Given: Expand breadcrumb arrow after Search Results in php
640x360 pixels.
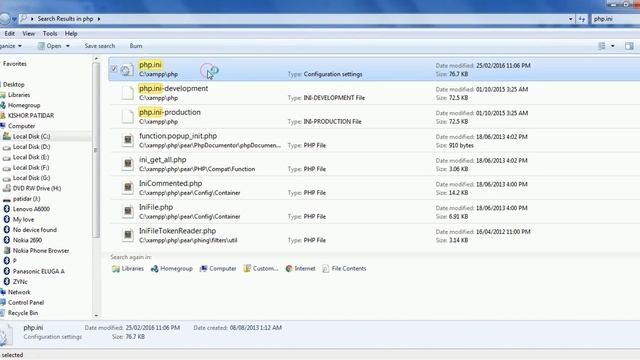Looking at the screenshot, I should tap(99, 19).
